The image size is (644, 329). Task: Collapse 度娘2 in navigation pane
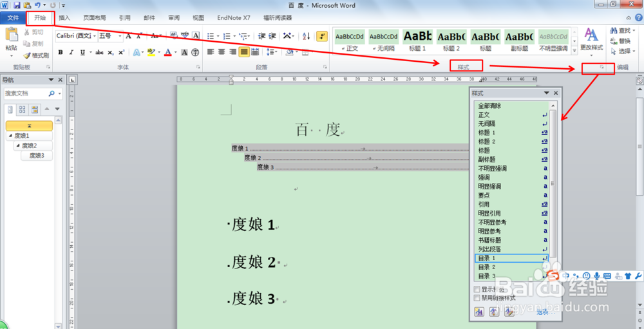click(17, 146)
